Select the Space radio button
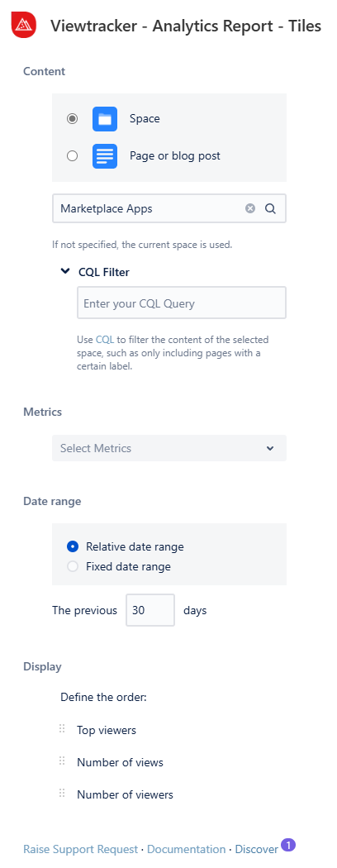 (x=72, y=118)
